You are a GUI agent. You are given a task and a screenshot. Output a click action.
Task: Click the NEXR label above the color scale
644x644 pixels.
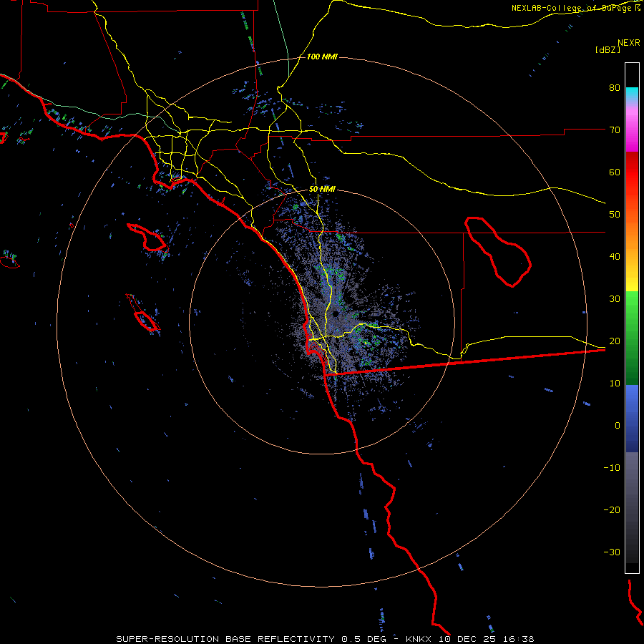point(628,43)
